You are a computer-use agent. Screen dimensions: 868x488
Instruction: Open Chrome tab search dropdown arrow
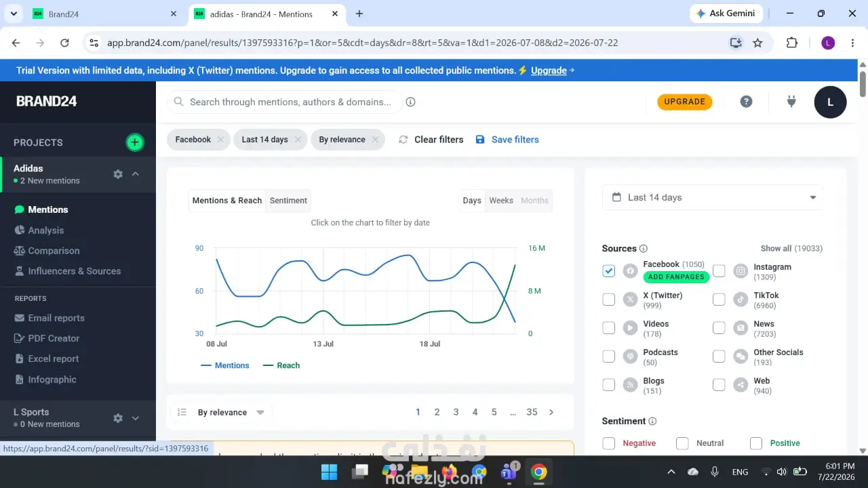click(13, 14)
